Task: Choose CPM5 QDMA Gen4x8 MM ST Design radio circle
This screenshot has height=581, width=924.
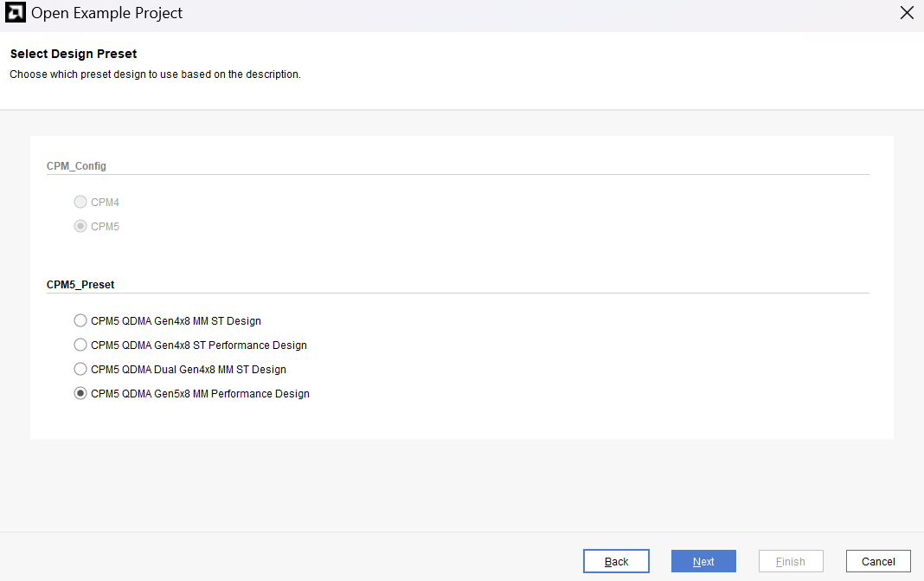Action: point(80,320)
